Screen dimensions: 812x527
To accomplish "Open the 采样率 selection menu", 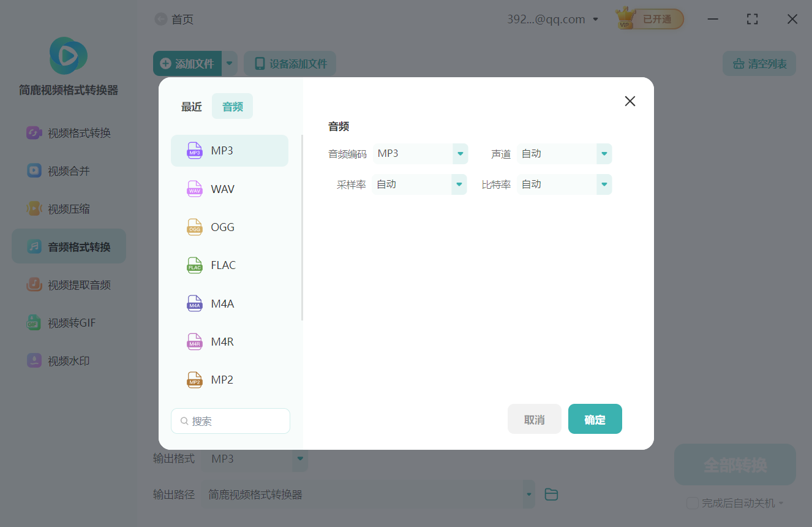I will click(459, 184).
